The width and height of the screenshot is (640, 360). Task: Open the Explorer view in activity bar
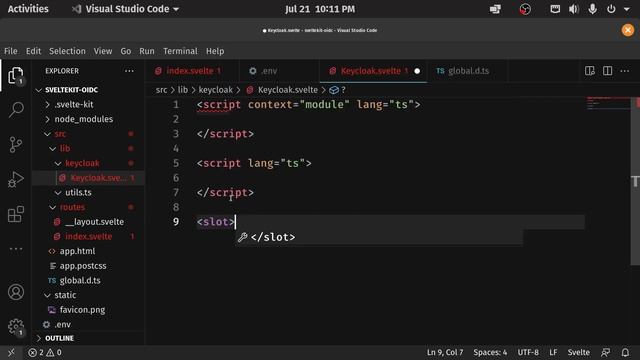pos(16,76)
